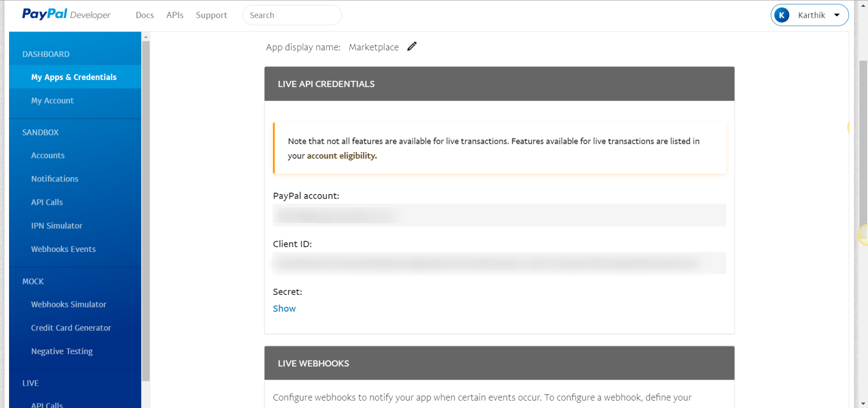Open Webhooks Simulator
This screenshot has width=868, height=408.
pos(69,304)
